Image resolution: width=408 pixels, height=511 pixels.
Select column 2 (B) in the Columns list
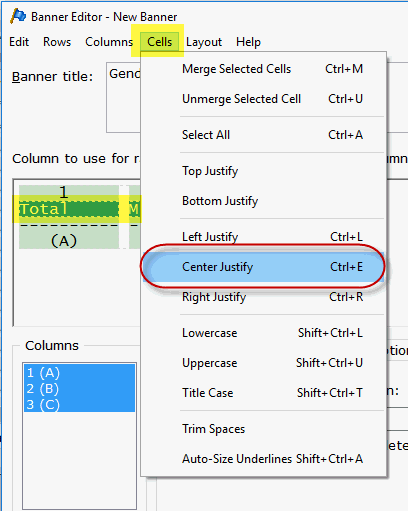79,389
